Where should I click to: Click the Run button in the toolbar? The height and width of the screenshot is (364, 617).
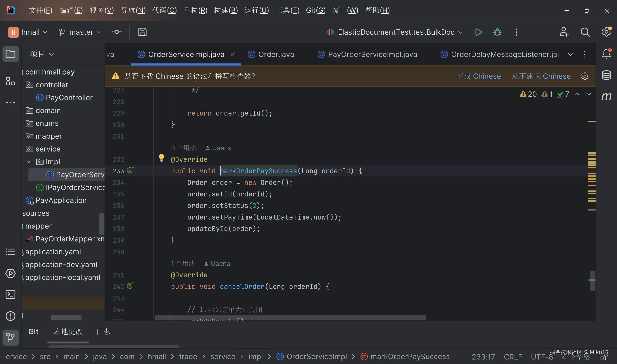(478, 32)
